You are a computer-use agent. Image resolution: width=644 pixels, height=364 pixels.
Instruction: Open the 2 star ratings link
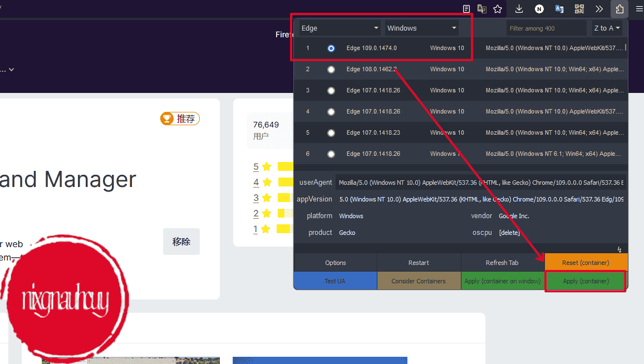pos(256,214)
